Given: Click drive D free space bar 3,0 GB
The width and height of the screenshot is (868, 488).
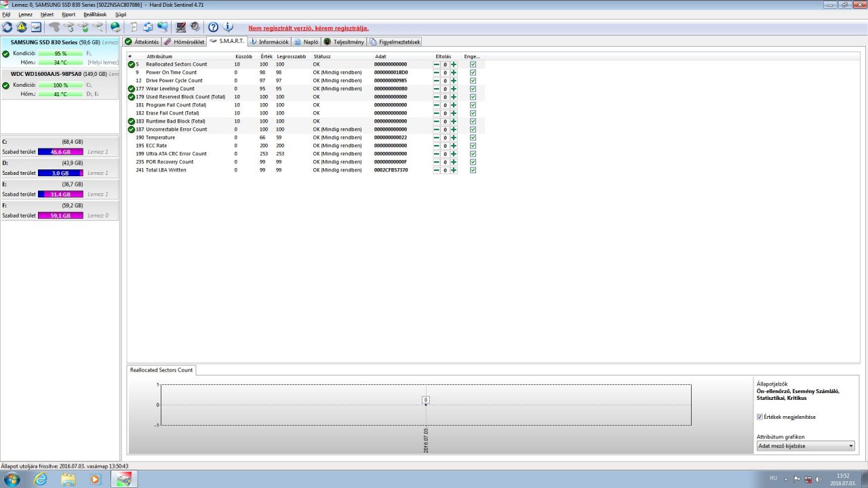Looking at the screenshot, I should 60,173.
